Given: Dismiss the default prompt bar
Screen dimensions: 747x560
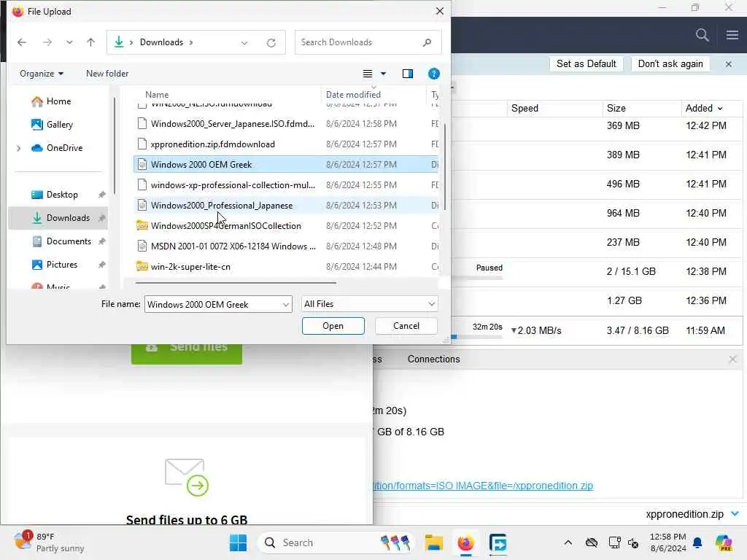Looking at the screenshot, I should 729,64.
